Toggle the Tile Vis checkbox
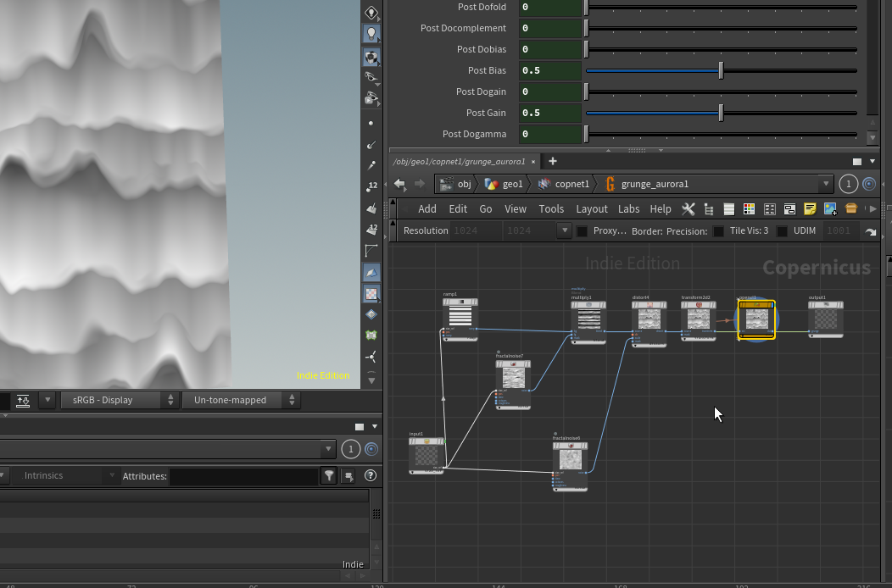This screenshot has height=588, width=892. click(x=719, y=231)
